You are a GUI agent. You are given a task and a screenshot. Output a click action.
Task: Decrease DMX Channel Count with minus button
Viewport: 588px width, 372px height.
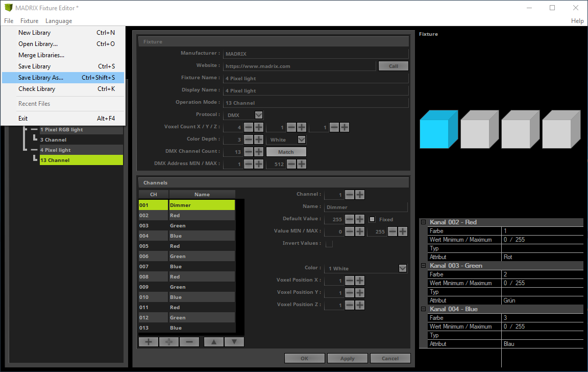click(x=249, y=152)
